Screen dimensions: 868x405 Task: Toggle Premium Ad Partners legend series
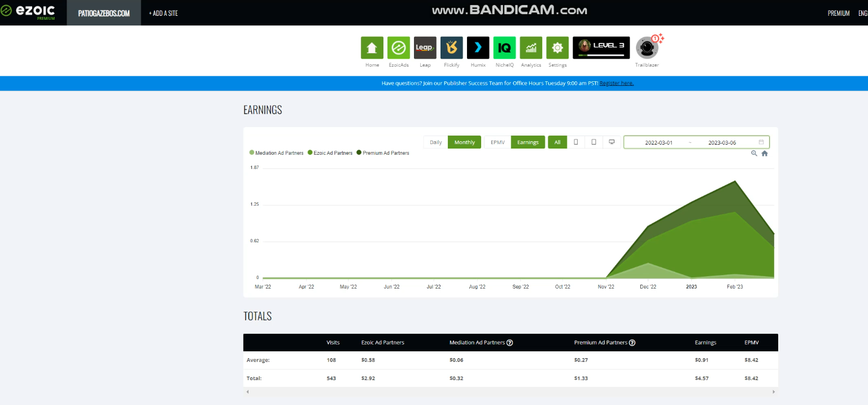383,153
